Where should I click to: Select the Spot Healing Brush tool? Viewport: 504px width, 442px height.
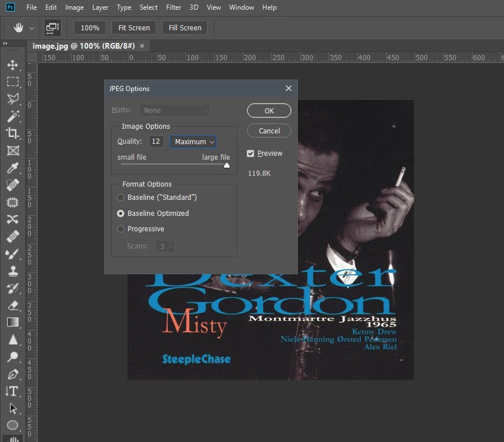[13, 185]
